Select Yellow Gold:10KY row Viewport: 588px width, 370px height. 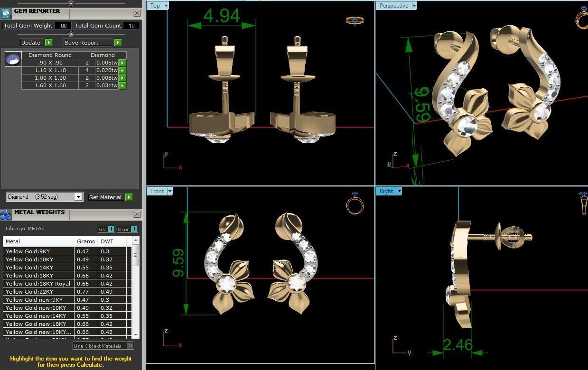[x=67, y=259]
